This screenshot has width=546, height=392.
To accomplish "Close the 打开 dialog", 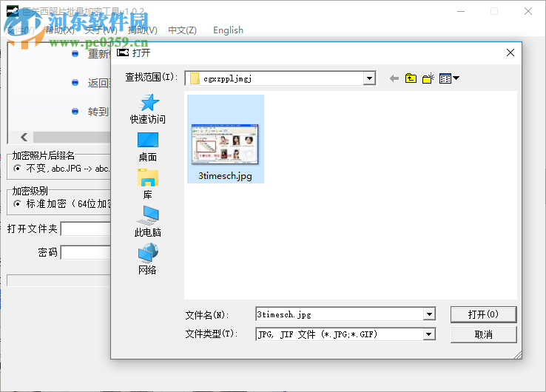I will coord(510,53).
